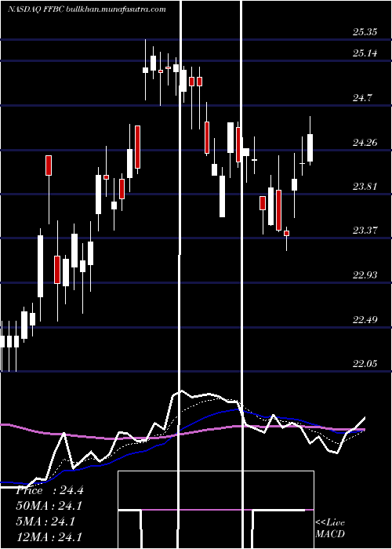The width and height of the screenshot is (392, 549).
Task: Click the NASDAQ FFBC bullkhan.munafasutra.com title text
Action: [x=87, y=9]
